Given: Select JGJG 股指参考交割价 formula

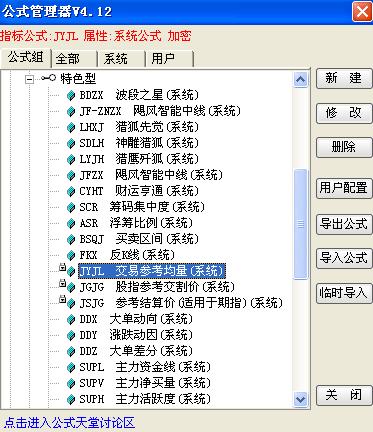Looking at the screenshot, I should coord(157,287).
